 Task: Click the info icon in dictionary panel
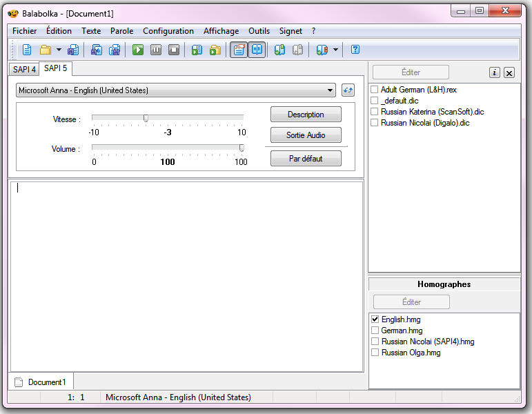495,72
